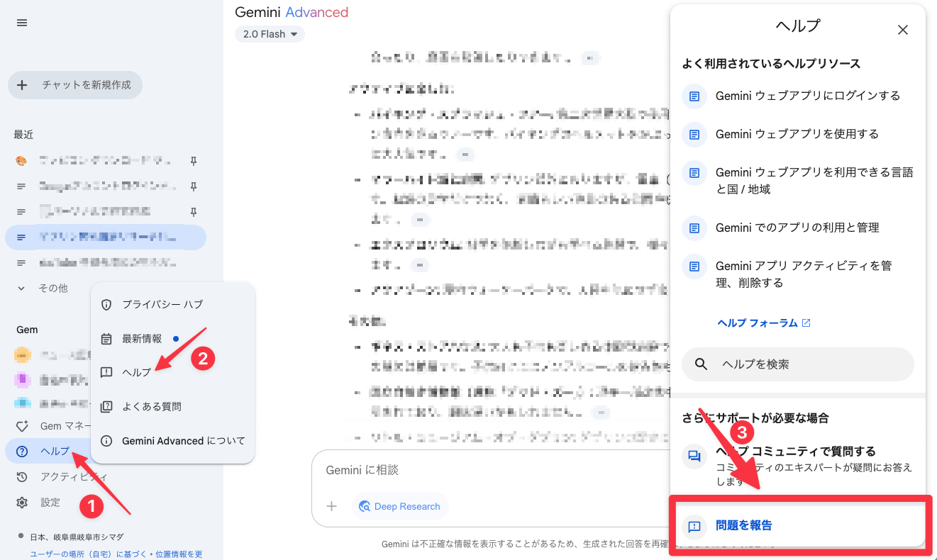Click the plus icon for new chat

click(x=22, y=85)
